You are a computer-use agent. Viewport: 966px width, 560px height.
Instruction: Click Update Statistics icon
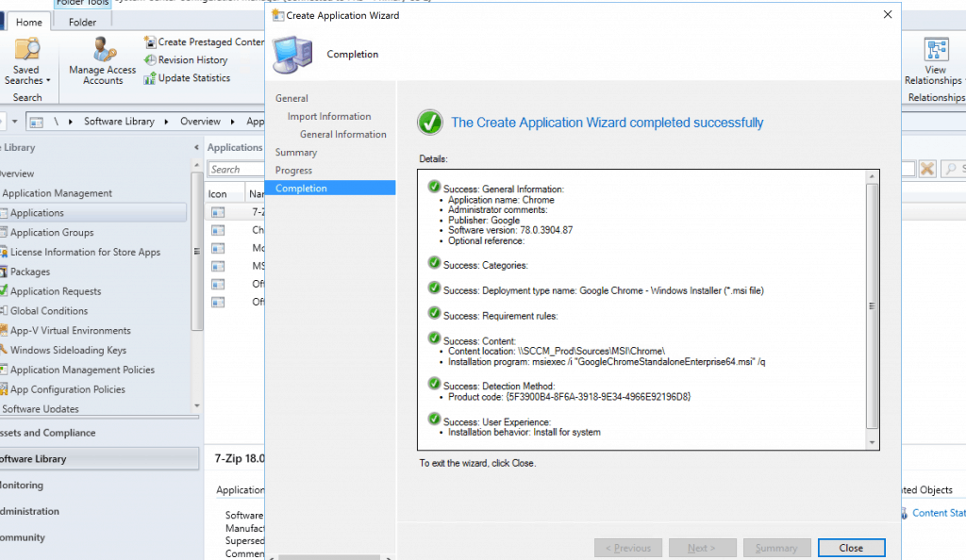pyautogui.click(x=150, y=78)
